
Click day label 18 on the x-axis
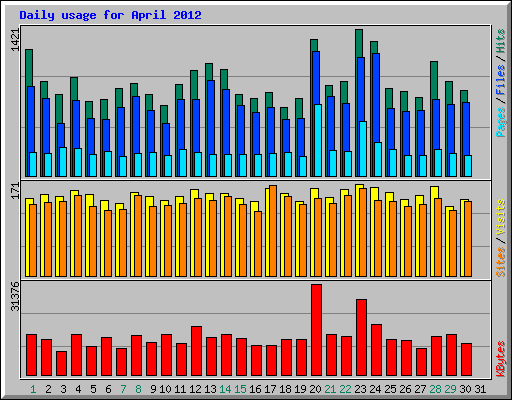(x=285, y=389)
